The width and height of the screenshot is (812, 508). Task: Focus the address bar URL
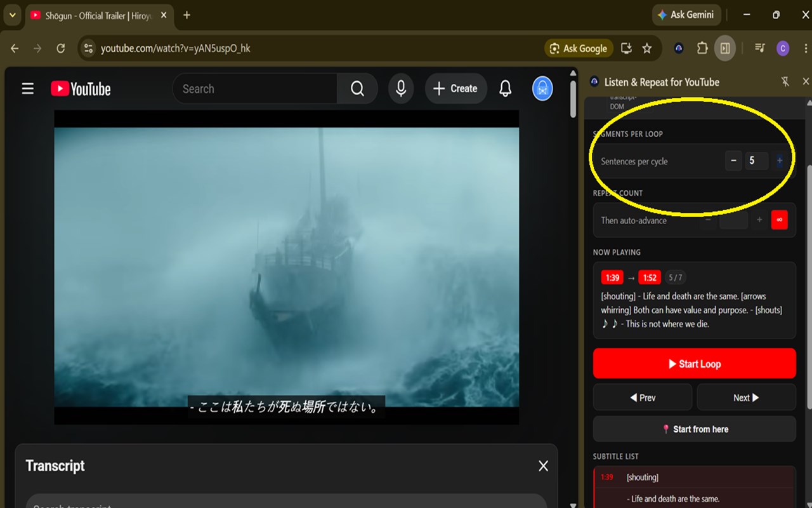(176, 48)
